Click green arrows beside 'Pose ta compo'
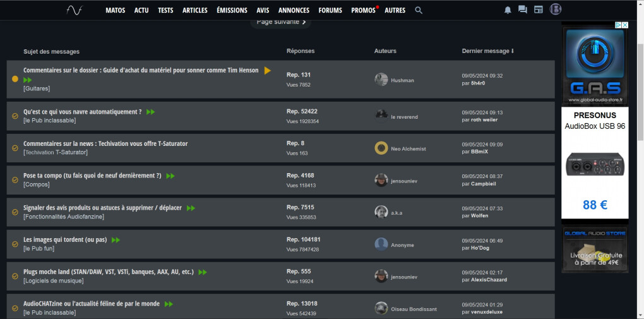The width and height of the screenshot is (644, 319). [x=170, y=176]
